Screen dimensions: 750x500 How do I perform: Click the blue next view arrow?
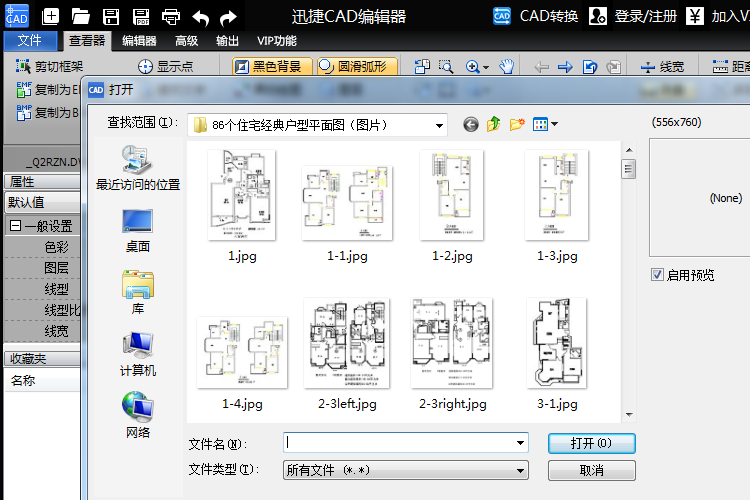[565, 67]
